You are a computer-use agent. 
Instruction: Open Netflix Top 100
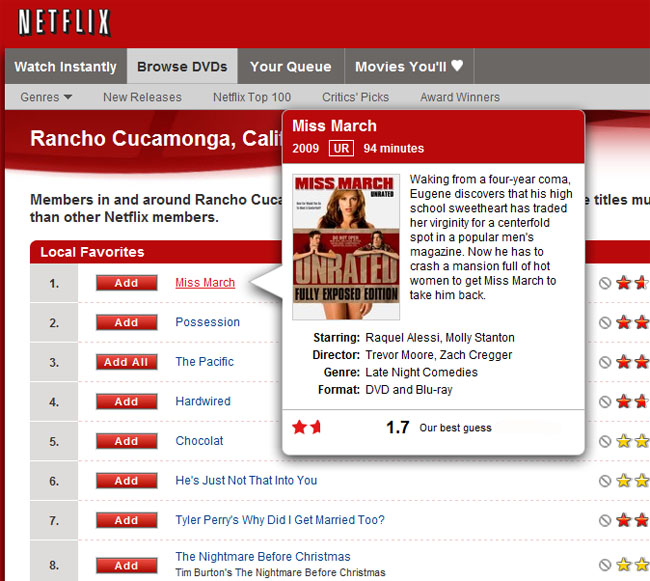tap(252, 97)
